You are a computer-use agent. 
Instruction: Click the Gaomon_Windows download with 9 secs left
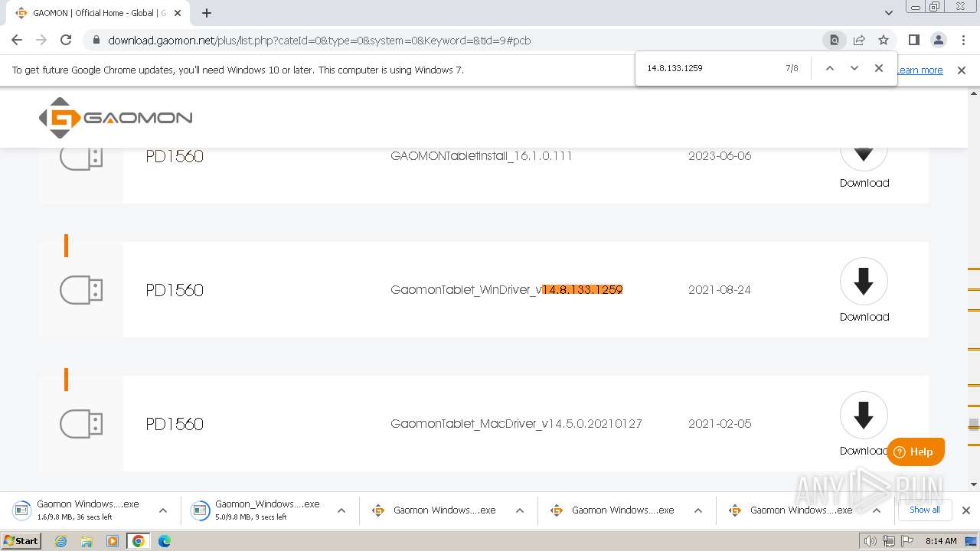coord(259,510)
